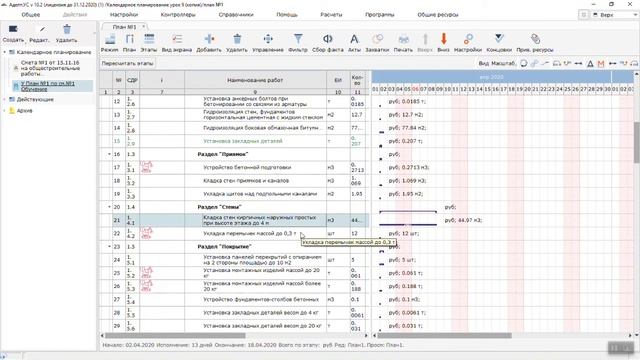The height and width of the screenshot is (360, 640).
Task: Click the red Вниз arrow icon
Action: [x=443, y=39]
